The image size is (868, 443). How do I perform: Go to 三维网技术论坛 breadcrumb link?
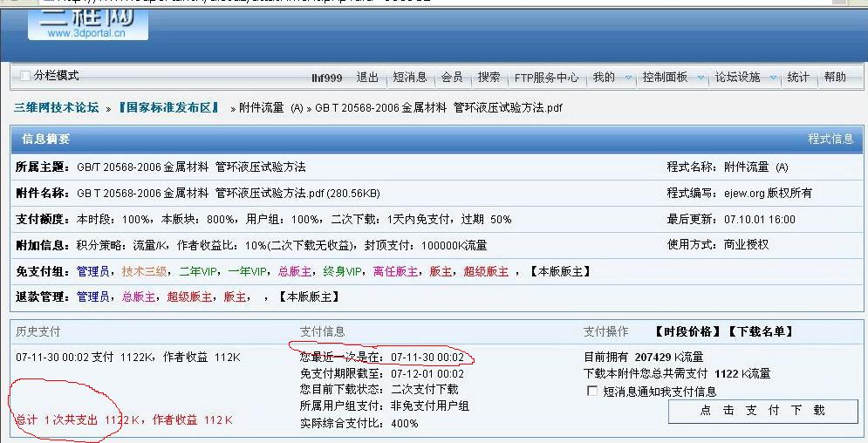point(57,107)
